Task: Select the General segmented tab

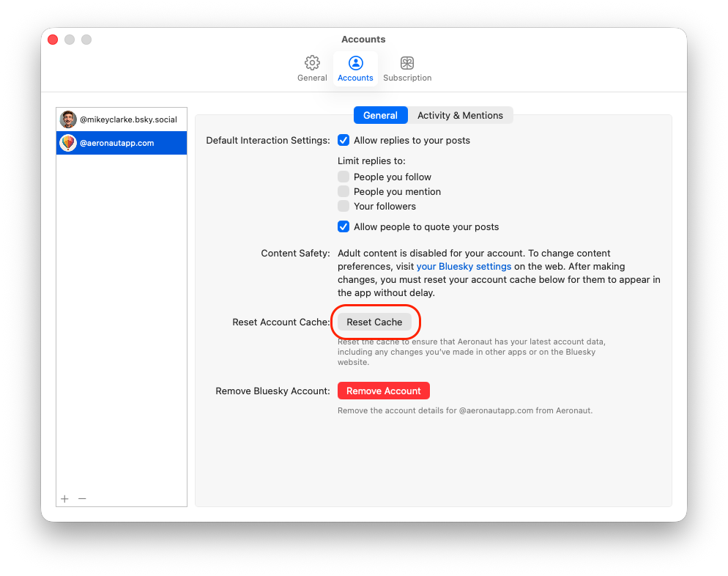Action: pyautogui.click(x=380, y=115)
